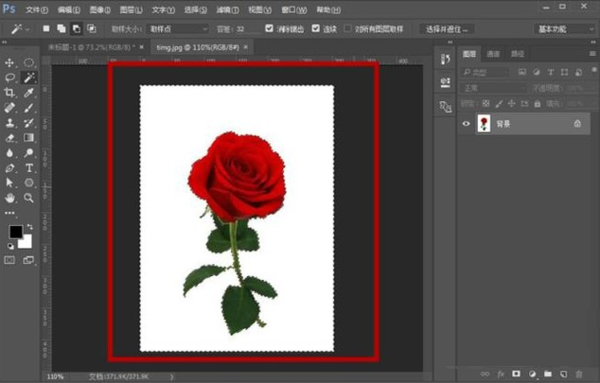600x383 pixels.
Task: Select the Type tool
Action: (x=29, y=168)
